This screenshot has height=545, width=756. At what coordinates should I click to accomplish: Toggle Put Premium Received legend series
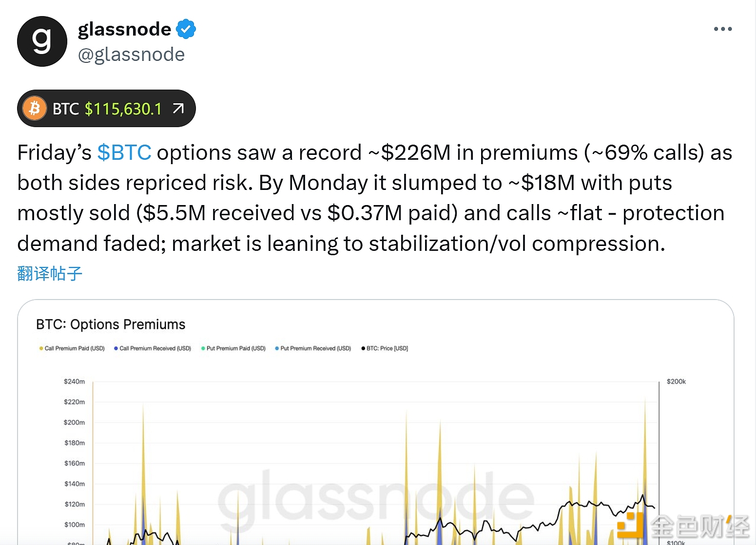coord(315,348)
